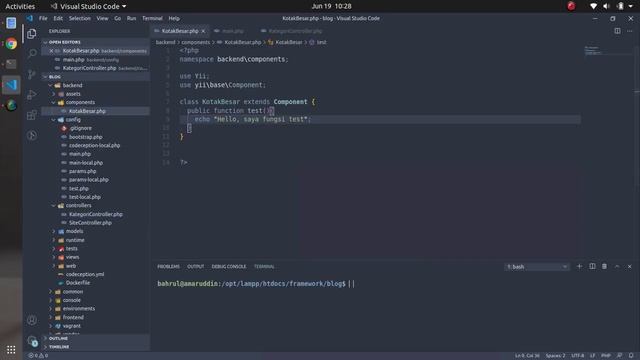
Task: Open the Manage gear icon
Action: pyautogui.click(x=31, y=340)
